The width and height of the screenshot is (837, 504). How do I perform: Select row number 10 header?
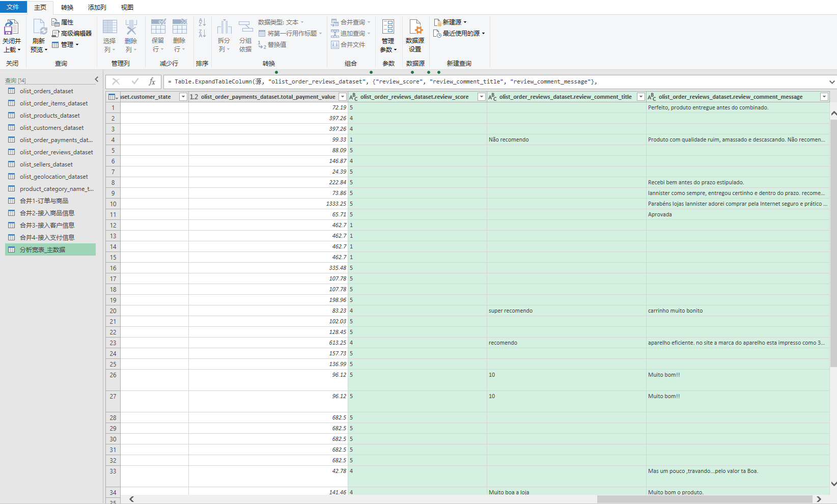tap(113, 204)
